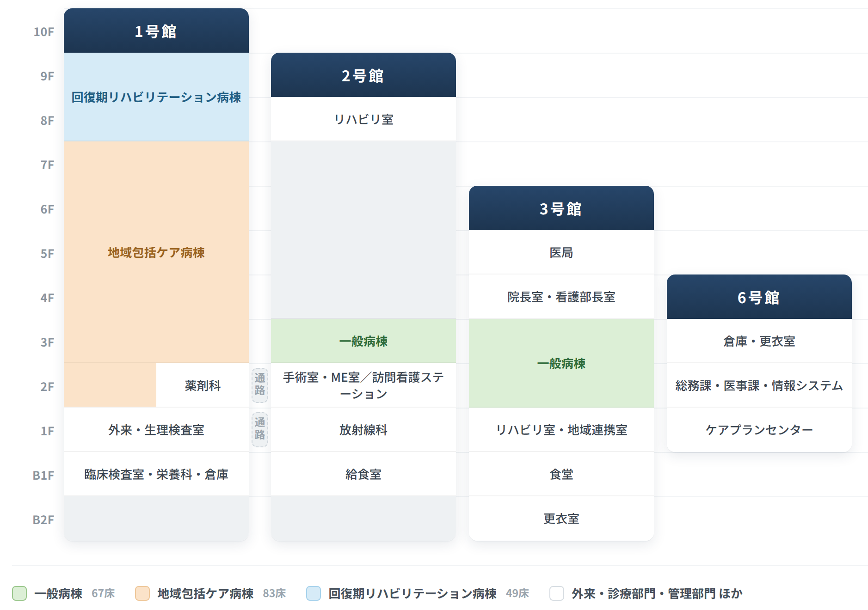Click 倉庫・更衣室 in 6号館

(759, 341)
